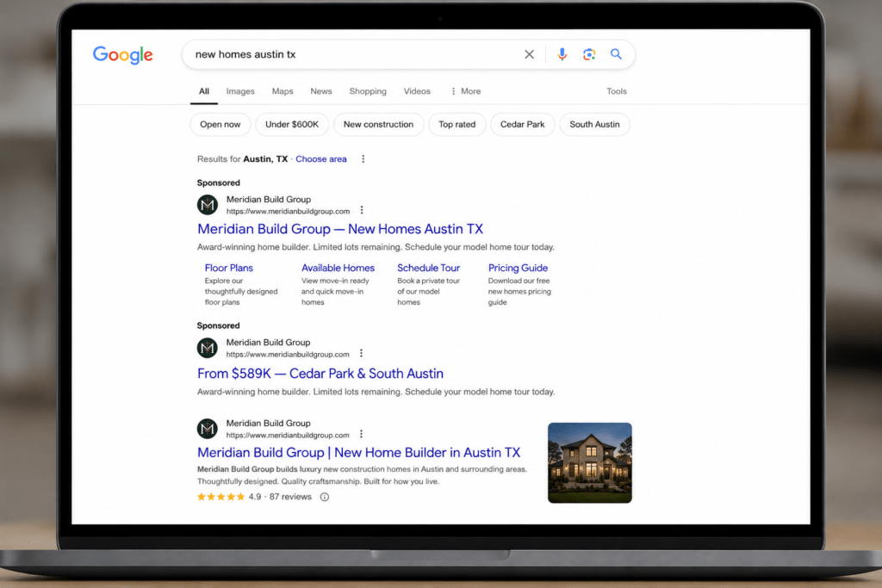Viewport: 882px width, 588px height.
Task: Expand the More menu
Action: tap(466, 91)
